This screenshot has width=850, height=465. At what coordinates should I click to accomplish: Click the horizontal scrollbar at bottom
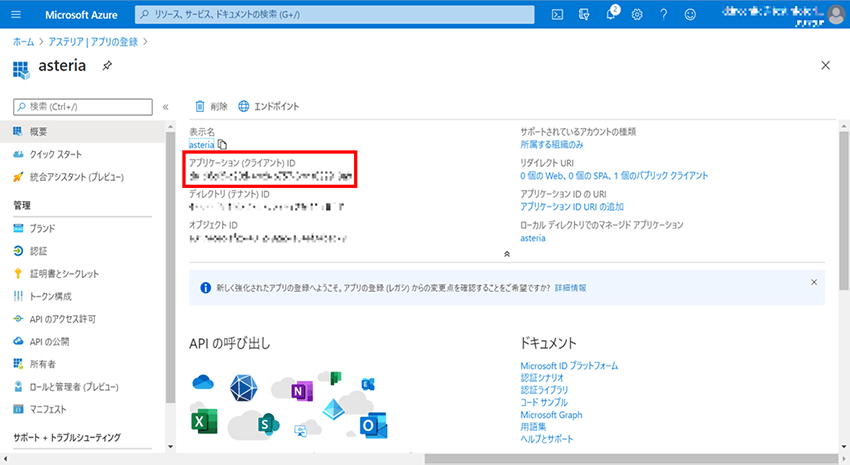(x=631, y=459)
